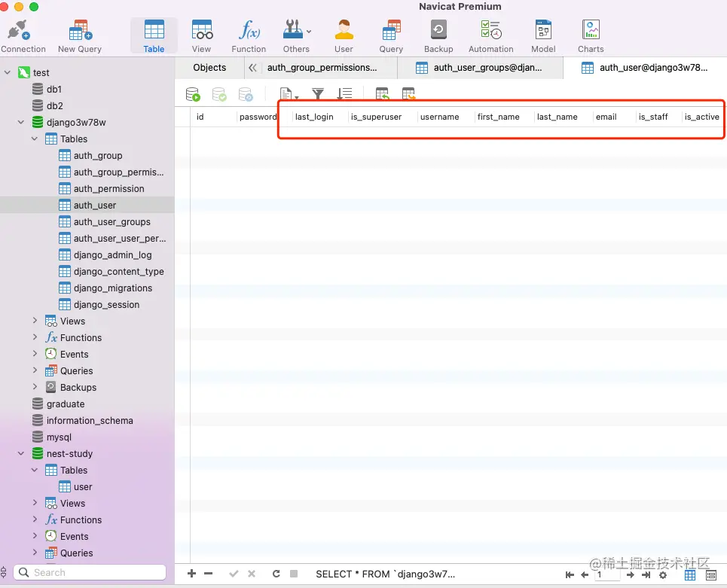Open the Model toolbar icon
Image resolution: width=727 pixels, height=588 pixels.
(x=543, y=36)
